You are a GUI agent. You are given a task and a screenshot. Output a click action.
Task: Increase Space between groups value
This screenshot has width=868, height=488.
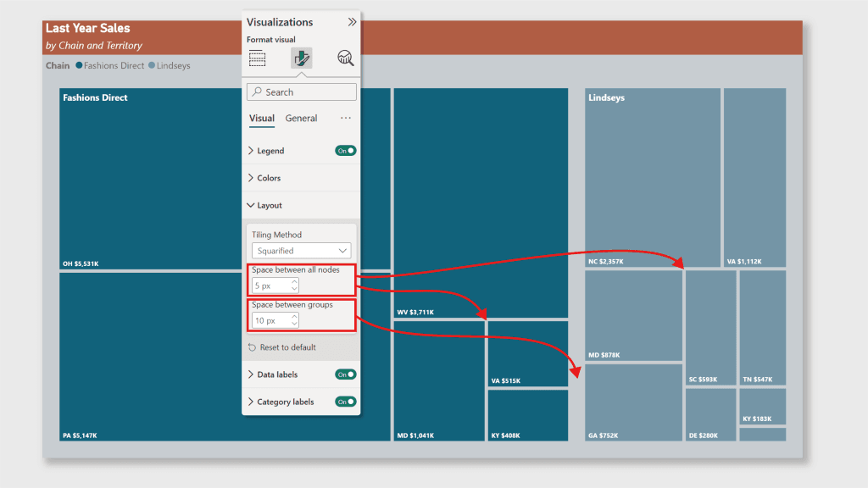tap(294, 317)
